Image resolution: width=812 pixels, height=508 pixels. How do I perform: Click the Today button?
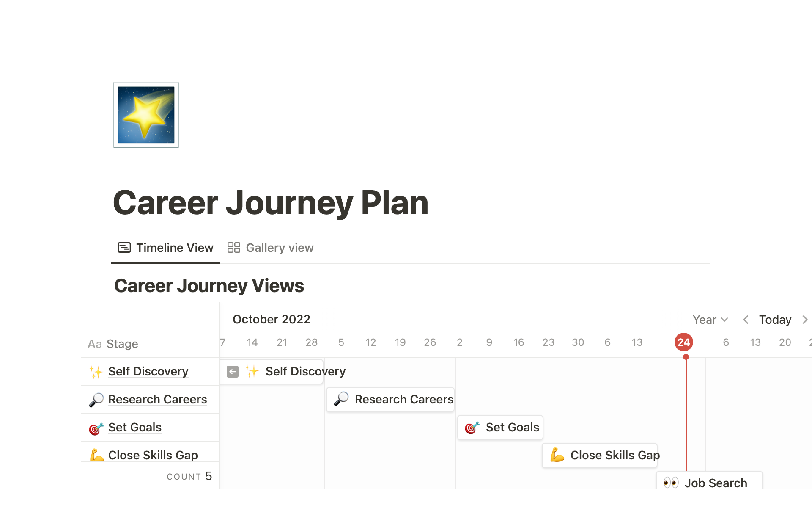coord(775,320)
